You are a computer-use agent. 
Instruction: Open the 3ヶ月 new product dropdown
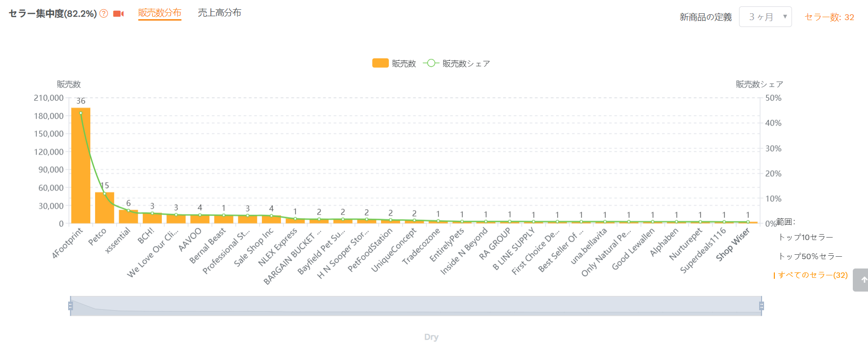point(765,17)
